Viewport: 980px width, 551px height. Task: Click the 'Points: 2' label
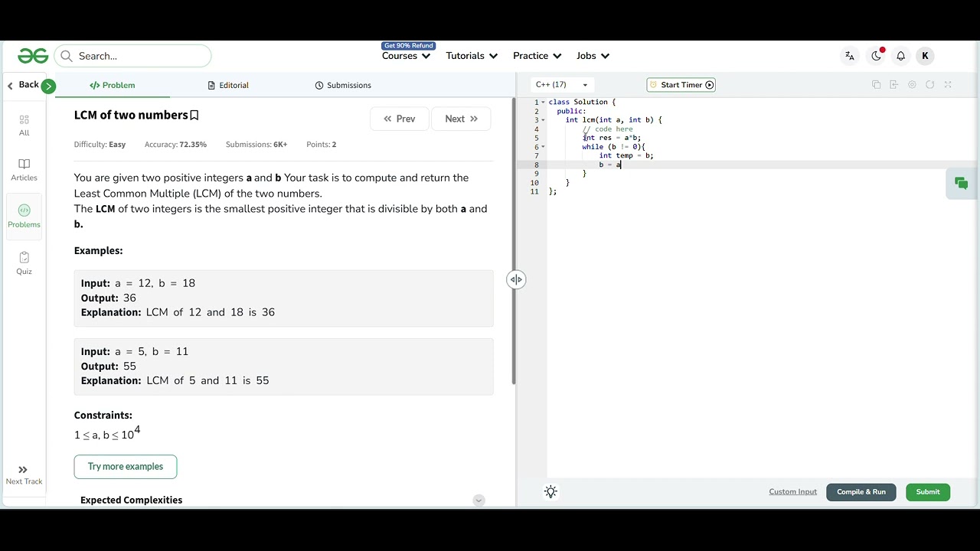click(321, 145)
